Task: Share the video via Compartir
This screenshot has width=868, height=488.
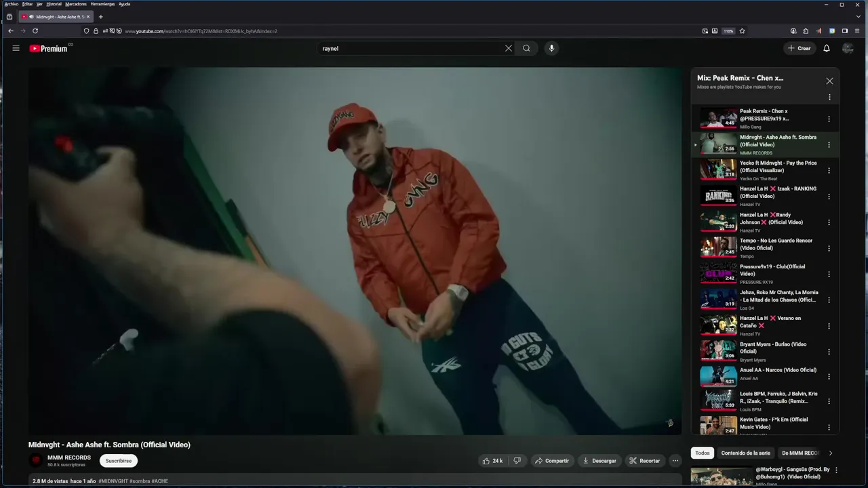Action: (x=552, y=461)
